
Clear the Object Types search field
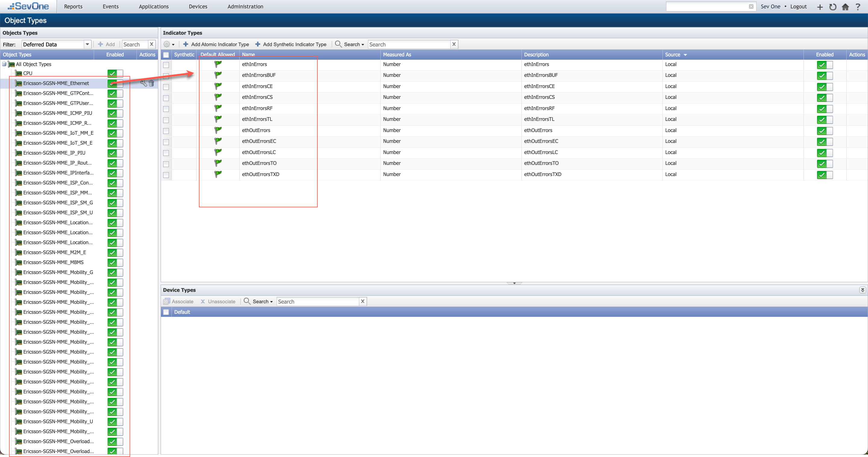pyautogui.click(x=152, y=44)
